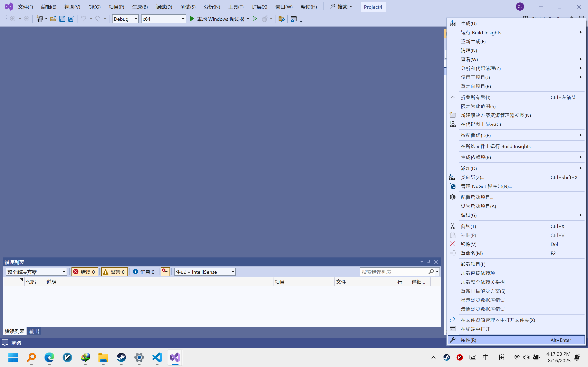The image size is (588, 367).
Task: Click the Save file toolbar icon
Action: point(62,19)
